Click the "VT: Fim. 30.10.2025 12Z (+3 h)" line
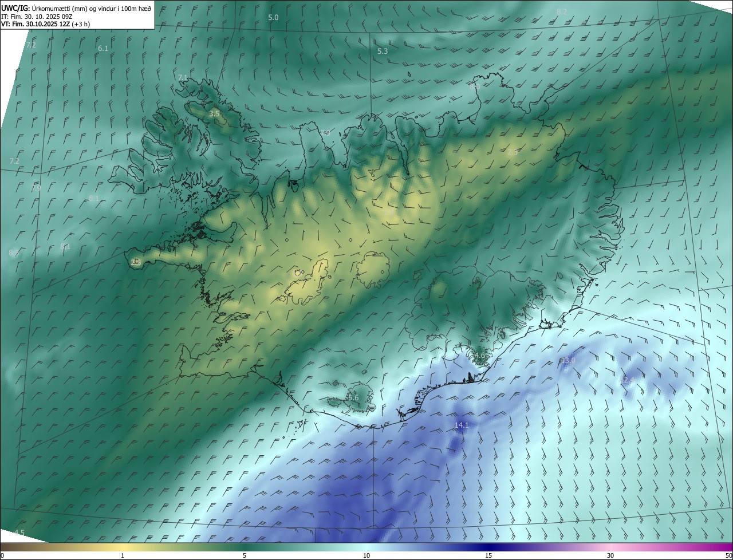This screenshot has height=560, width=733. tap(45, 24)
